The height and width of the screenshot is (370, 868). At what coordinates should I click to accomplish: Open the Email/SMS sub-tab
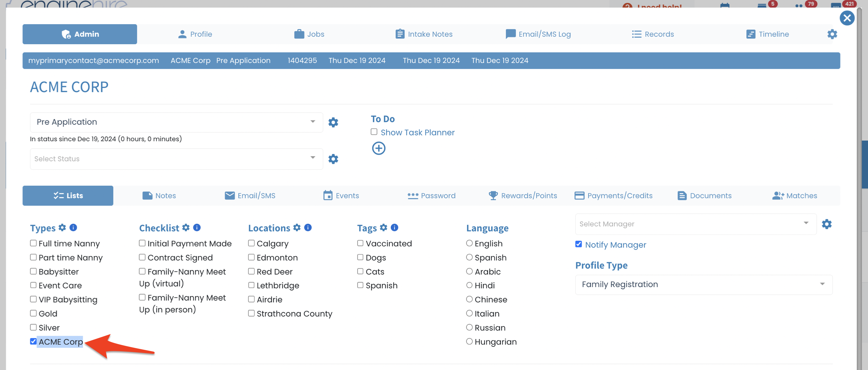click(x=250, y=196)
